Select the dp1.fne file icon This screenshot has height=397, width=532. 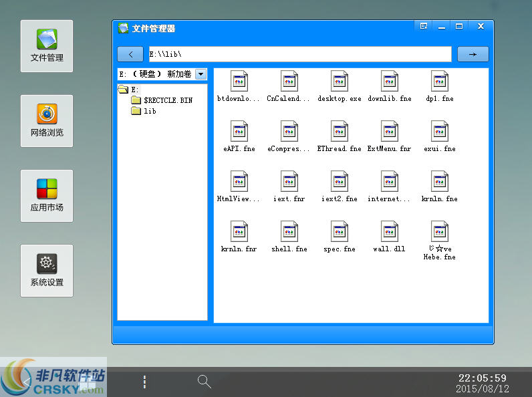coord(440,82)
